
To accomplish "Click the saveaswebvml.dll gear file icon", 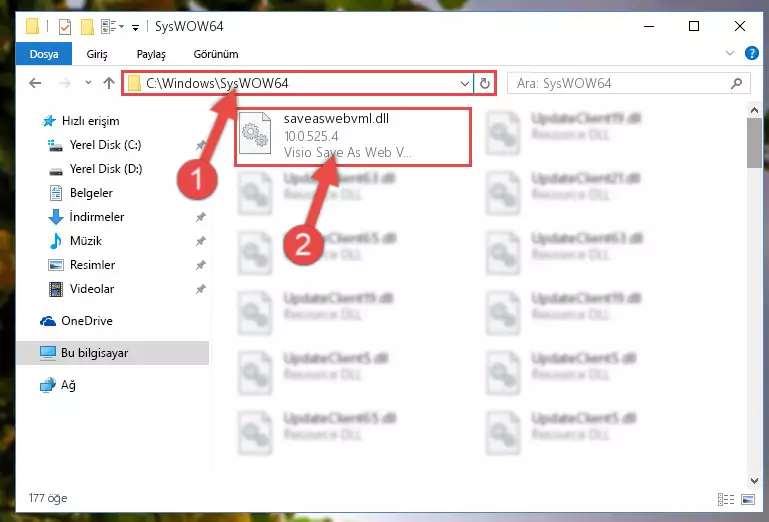I will point(255,133).
